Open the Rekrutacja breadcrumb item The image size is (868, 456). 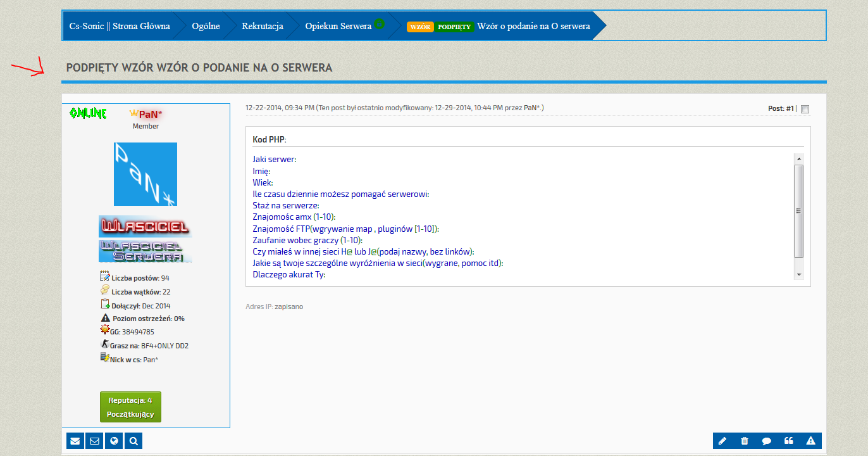pos(262,26)
